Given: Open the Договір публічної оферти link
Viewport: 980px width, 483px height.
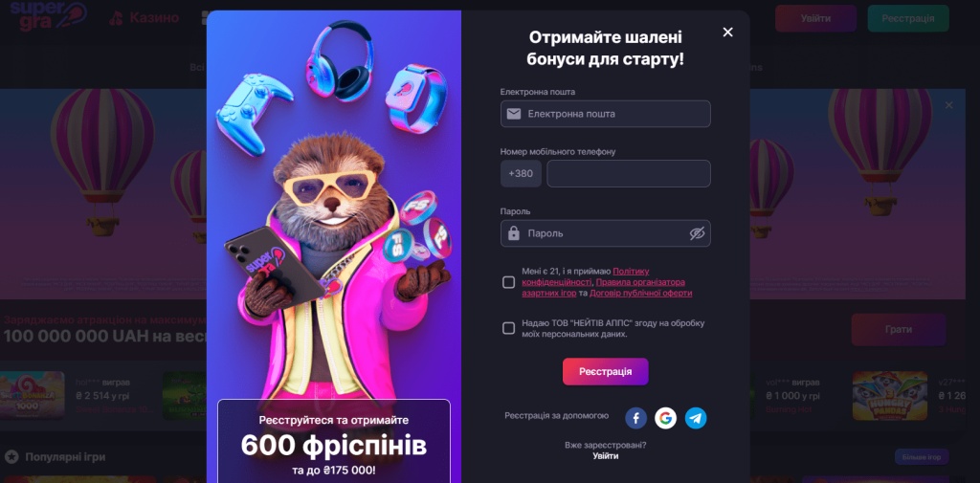Looking at the screenshot, I should (x=640, y=293).
